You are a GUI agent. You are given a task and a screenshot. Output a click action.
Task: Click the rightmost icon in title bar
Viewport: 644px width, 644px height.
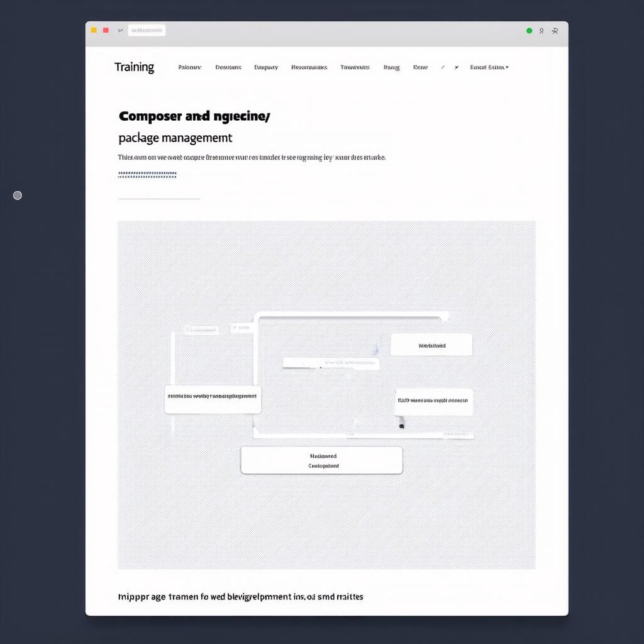555,30
